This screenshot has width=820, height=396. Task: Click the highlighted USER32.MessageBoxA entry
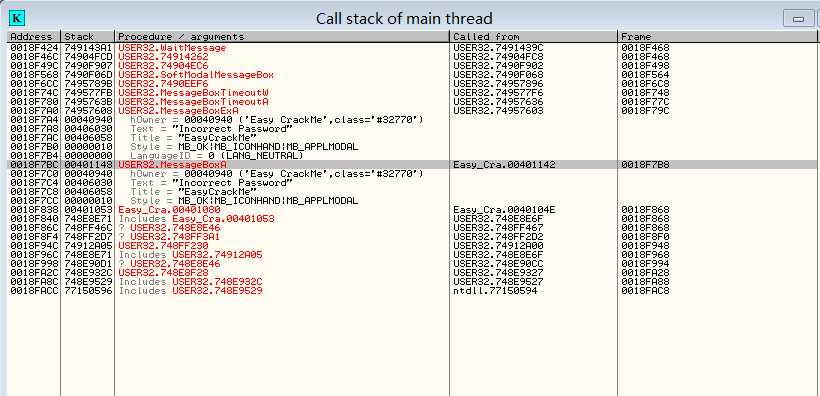click(x=172, y=165)
